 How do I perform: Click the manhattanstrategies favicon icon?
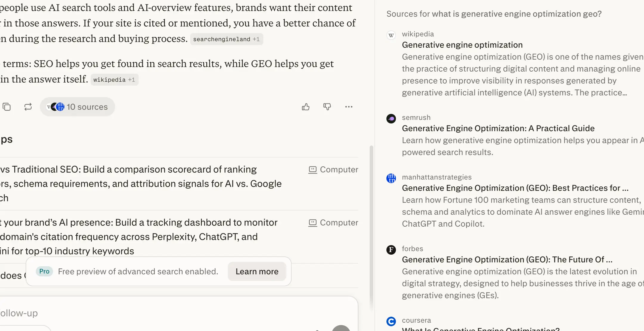click(391, 178)
